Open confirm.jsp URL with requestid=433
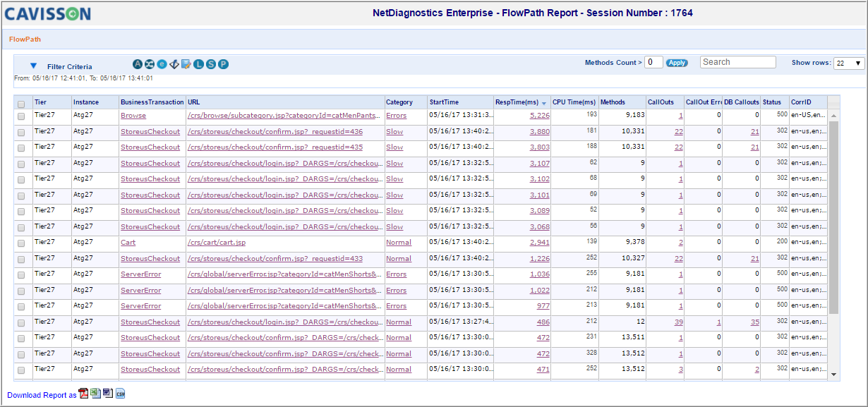The width and height of the screenshot is (868, 407). (x=275, y=259)
